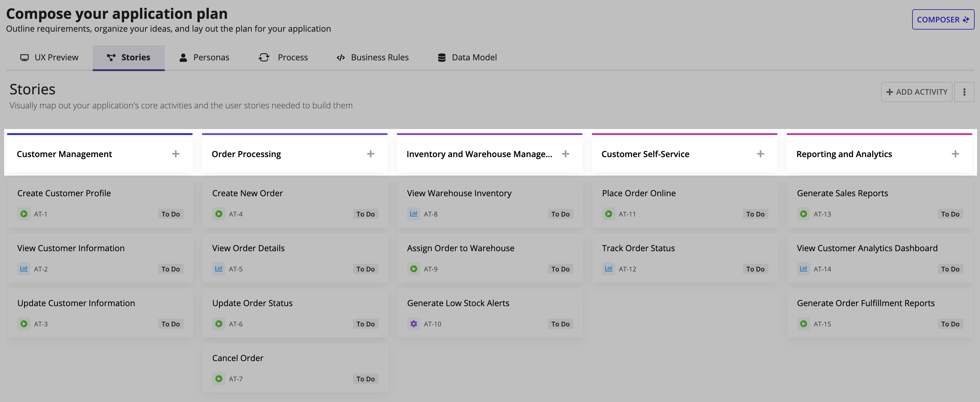This screenshot has width=980, height=402.
Task: Open Generate Low Stock Alerts story
Action: tap(490, 313)
